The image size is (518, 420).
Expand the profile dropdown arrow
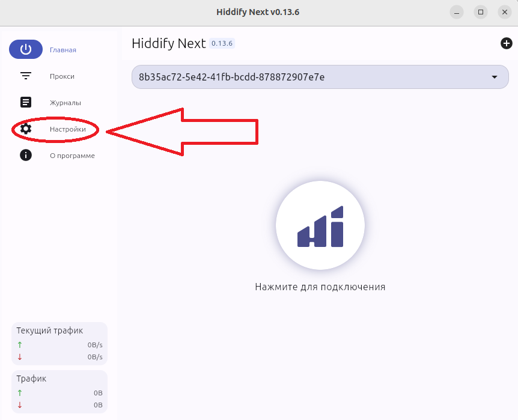[x=494, y=77]
